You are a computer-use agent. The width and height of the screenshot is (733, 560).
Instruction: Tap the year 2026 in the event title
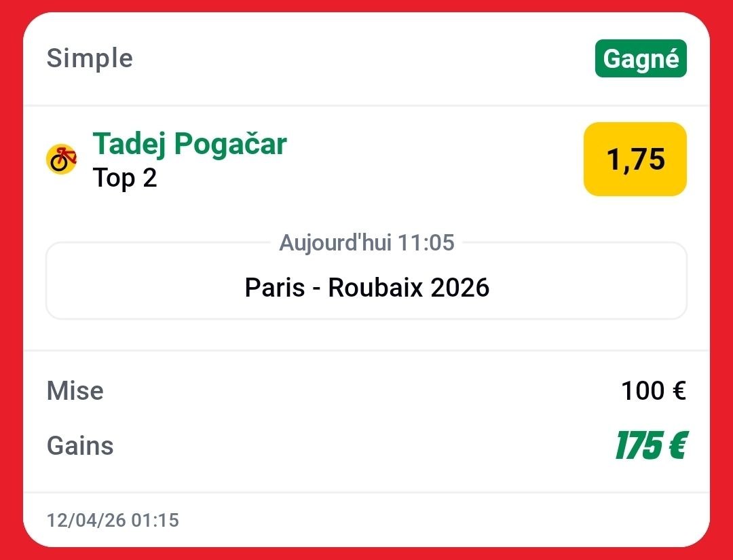pos(459,288)
